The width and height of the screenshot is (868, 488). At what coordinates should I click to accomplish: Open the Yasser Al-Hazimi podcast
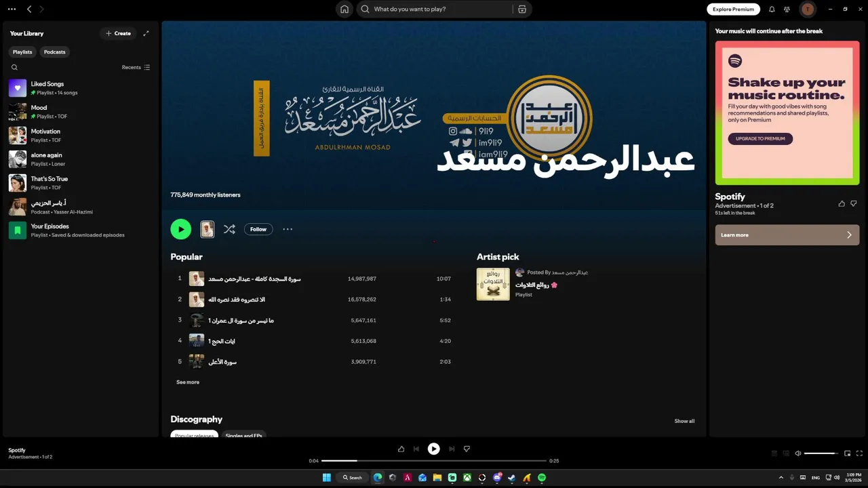coord(80,207)
